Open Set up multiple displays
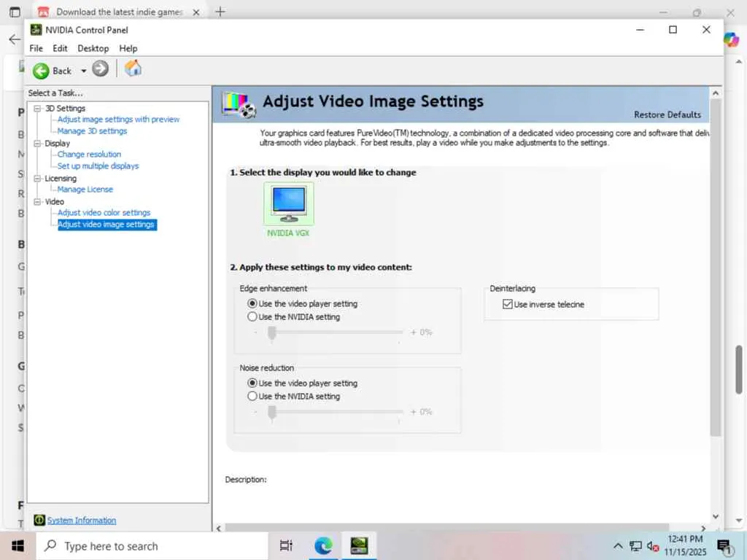747x560 pixels. click(x=98, y=166)
